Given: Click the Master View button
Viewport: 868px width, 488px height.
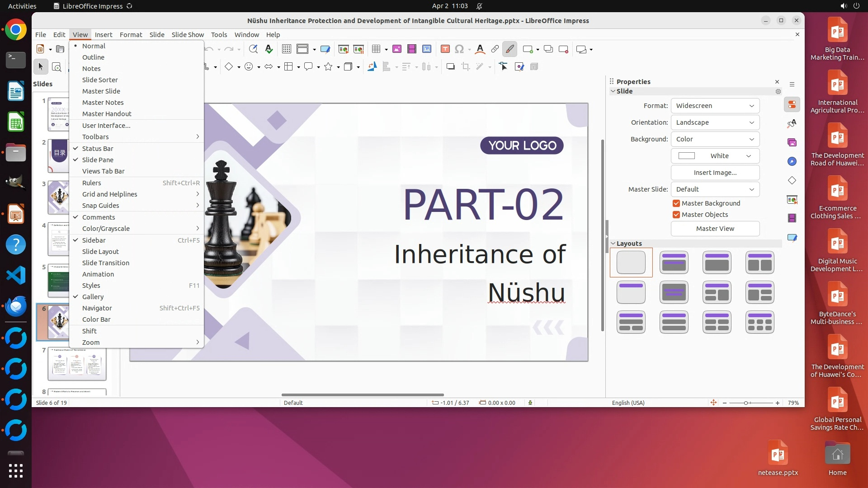Looking at the screenshot, I should pos(715,229).
